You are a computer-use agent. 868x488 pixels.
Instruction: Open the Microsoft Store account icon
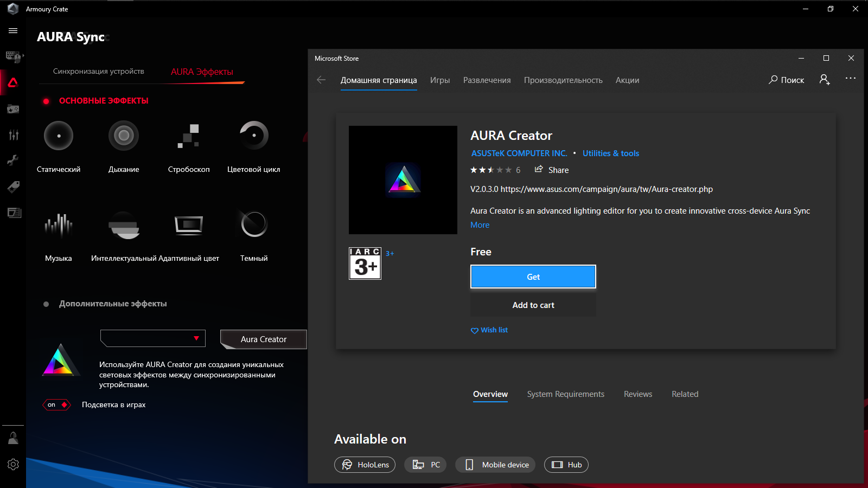825,80
